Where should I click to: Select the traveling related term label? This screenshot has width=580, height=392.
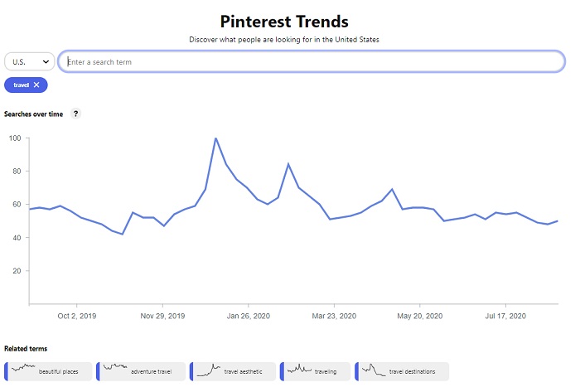pos(326,372)
